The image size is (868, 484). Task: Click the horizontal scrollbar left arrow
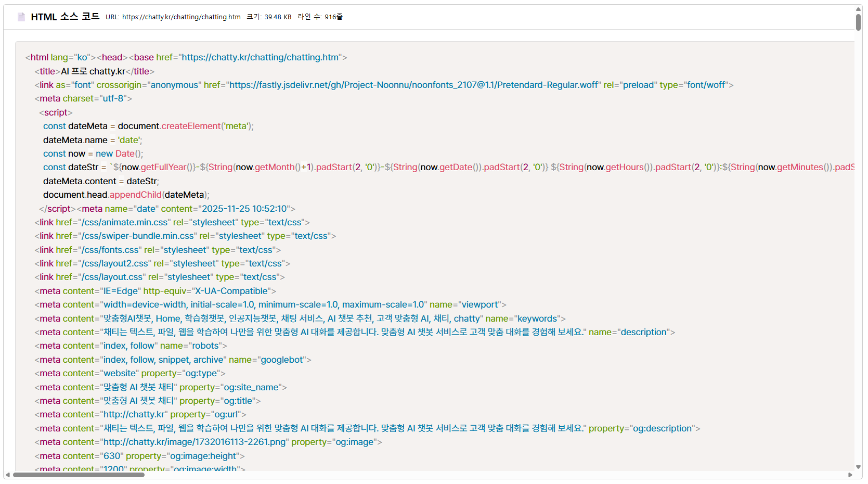pyautogui.click(x=8, y=475)
